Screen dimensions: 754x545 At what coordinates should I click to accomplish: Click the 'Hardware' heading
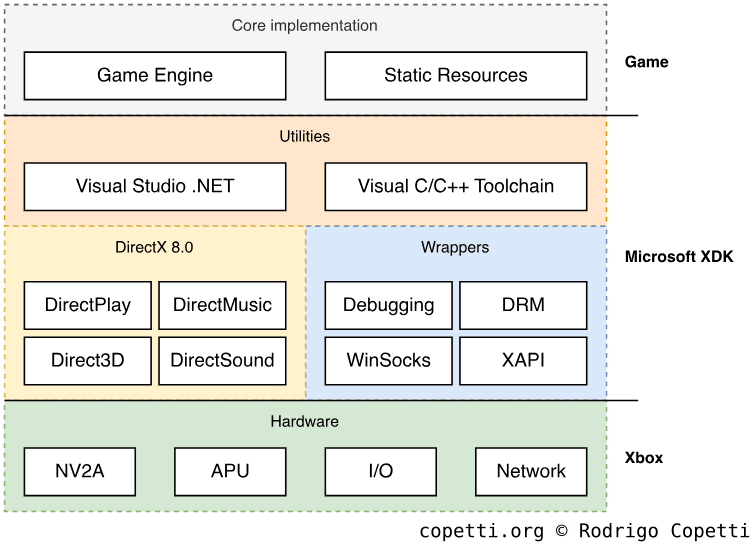click(x=304, y=421)
